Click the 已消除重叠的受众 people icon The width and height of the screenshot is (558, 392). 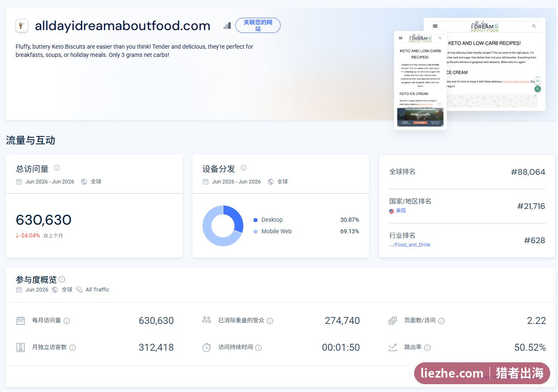pos(206,319)
